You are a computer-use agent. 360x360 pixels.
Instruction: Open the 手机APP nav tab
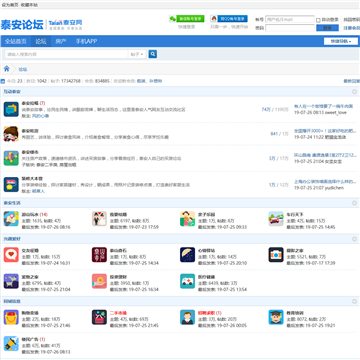point(86,41)
